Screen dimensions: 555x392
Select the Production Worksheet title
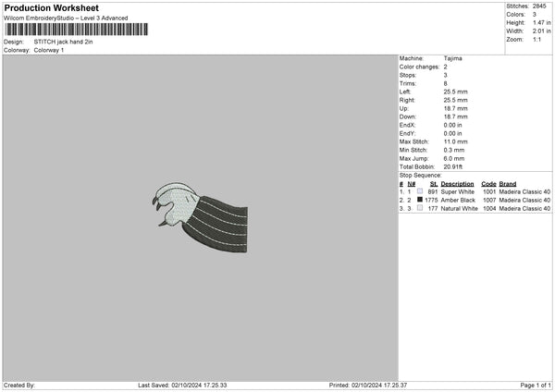51,7
